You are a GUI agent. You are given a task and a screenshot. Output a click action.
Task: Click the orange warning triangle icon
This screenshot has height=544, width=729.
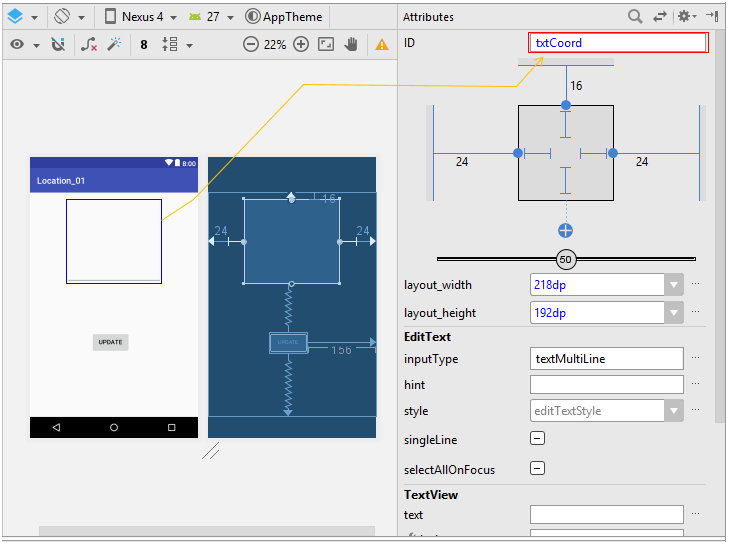pyautogui.click(x=382, y=45)
